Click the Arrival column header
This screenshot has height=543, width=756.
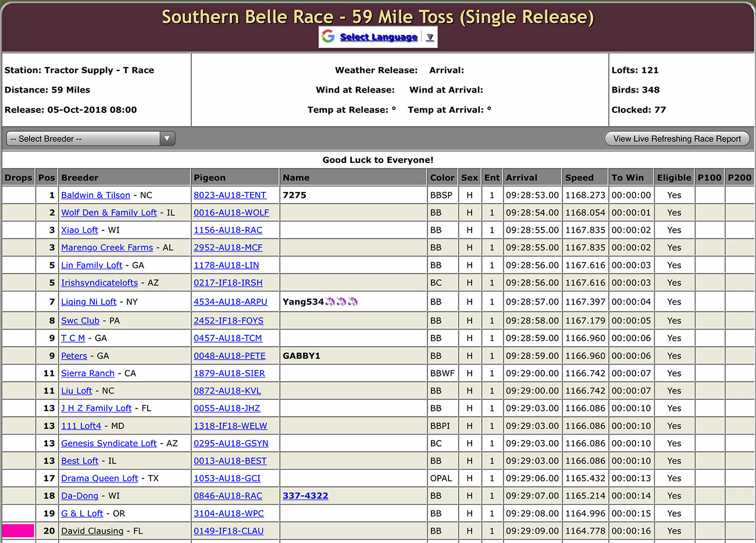point(521,178)
